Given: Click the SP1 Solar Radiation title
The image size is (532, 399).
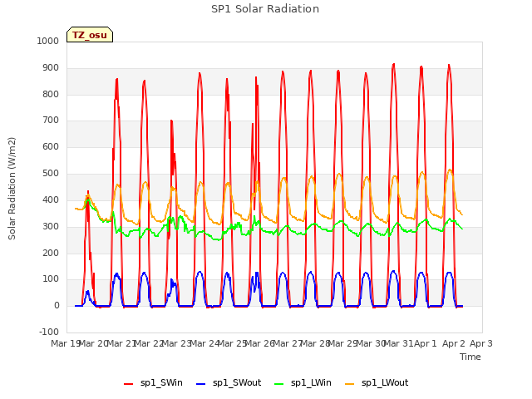Looking at the screenshot, I should click(265, 9).
